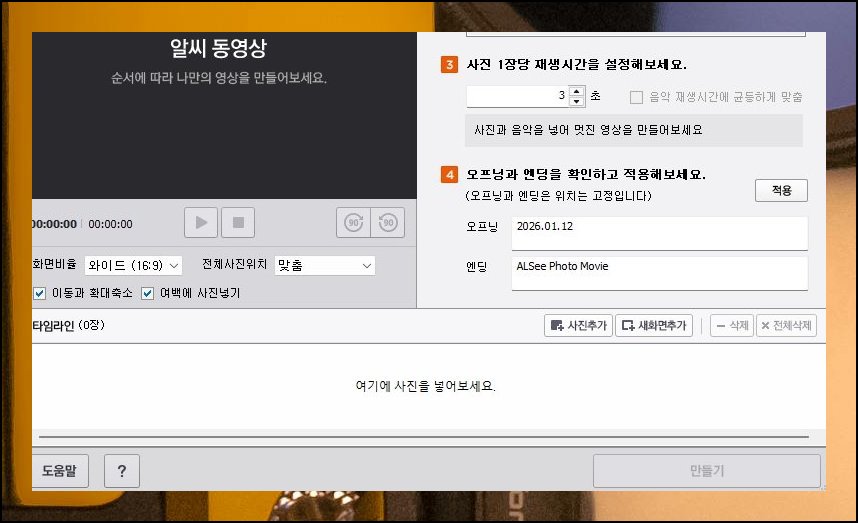
Task: Click the 전체삭제 delete all button
Action: (786, 326)
